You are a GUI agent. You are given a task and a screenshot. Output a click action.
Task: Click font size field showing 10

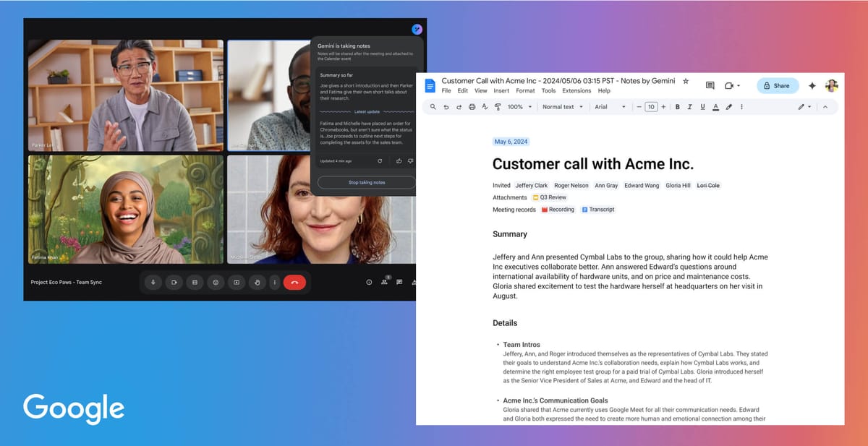[x=651, y=107]
